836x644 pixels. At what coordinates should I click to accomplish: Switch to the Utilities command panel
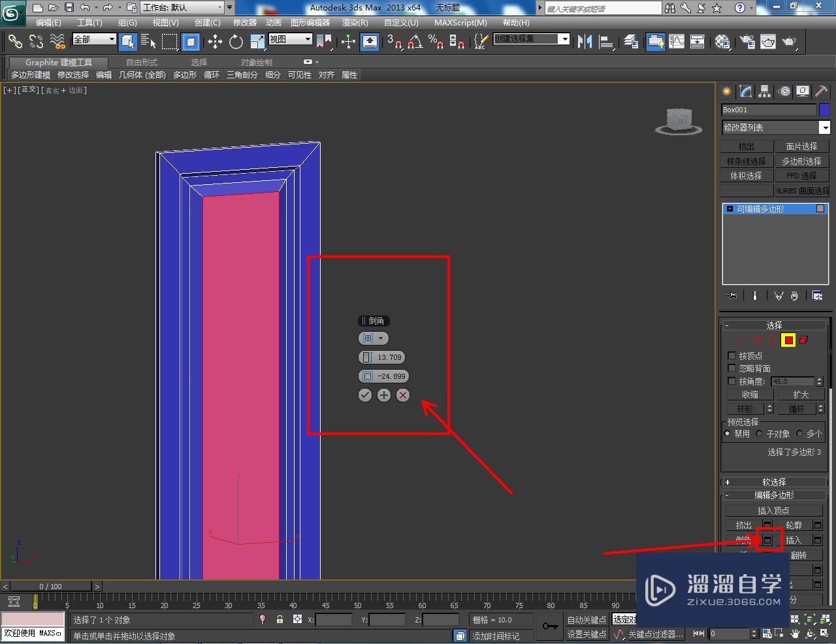822,91
